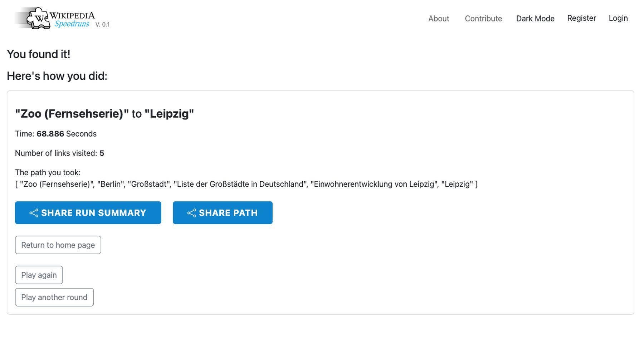Click the V. 0.1 version label
644x363 pixels.
point(102,25)
